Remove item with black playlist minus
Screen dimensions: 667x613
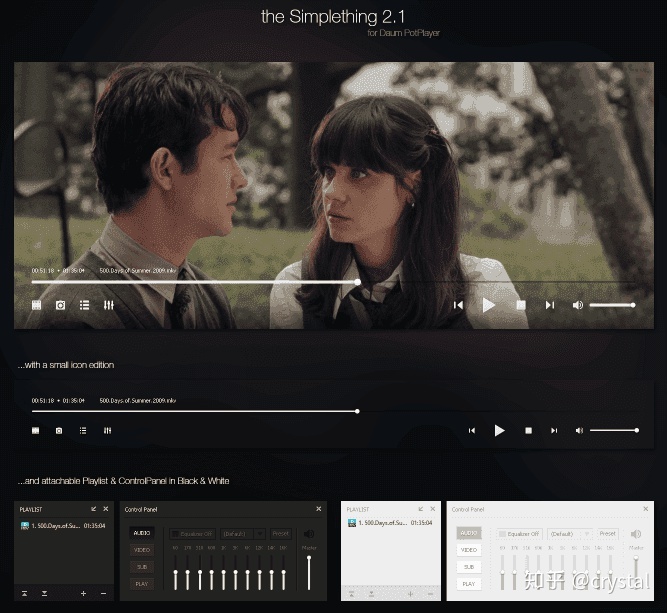[103, 593]
